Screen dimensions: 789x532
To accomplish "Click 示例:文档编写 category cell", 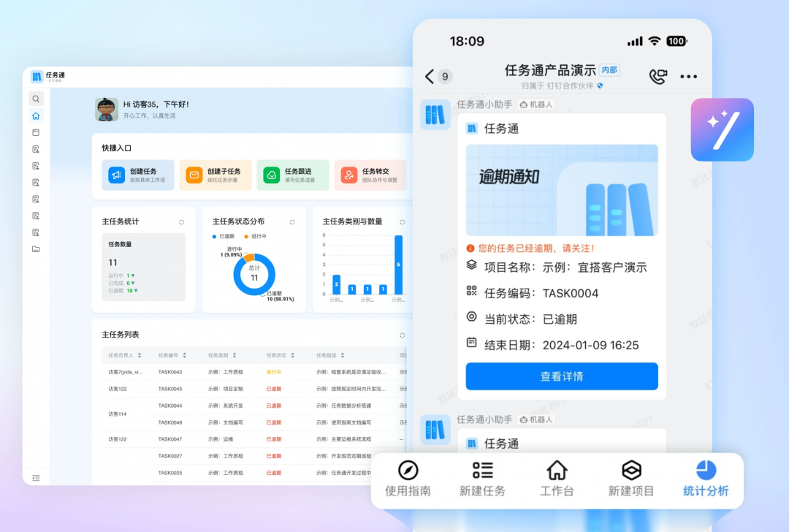I will [x=226, y=422].
